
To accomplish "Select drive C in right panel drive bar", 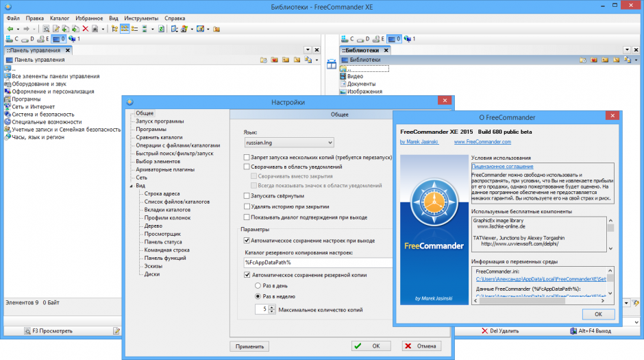I will click(x=347, y=39).
